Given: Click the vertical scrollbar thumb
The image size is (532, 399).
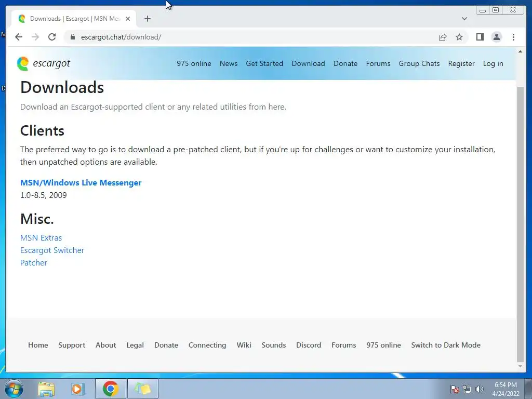Looking at the screenshot, I should 520,224.
